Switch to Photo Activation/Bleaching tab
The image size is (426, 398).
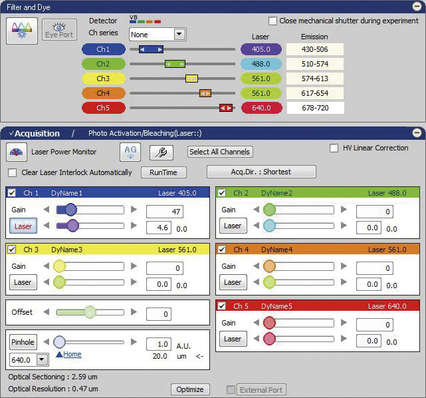pyautogui.click(x=145, y=133)
